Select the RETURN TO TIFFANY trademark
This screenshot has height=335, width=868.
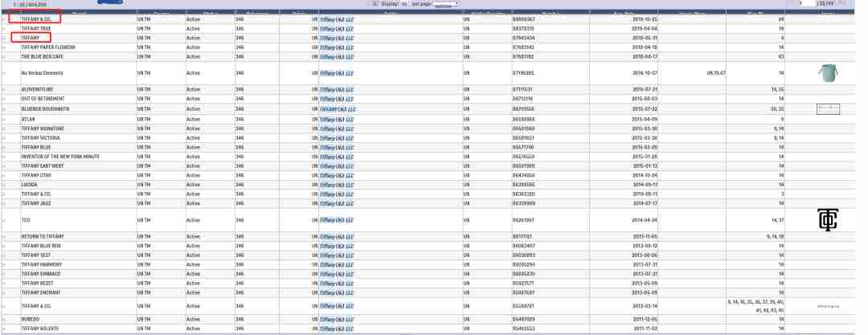click(43, 236)
